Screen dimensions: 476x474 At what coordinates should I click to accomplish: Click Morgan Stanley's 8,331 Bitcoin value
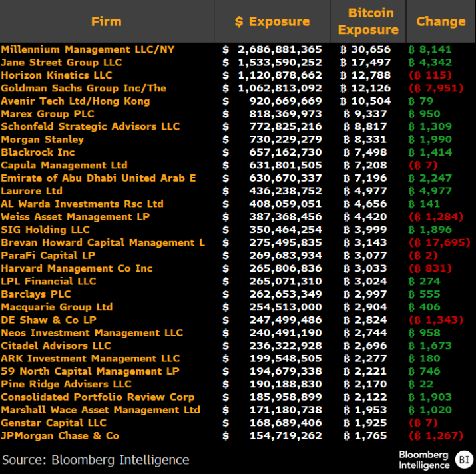[x=365, y=139]
